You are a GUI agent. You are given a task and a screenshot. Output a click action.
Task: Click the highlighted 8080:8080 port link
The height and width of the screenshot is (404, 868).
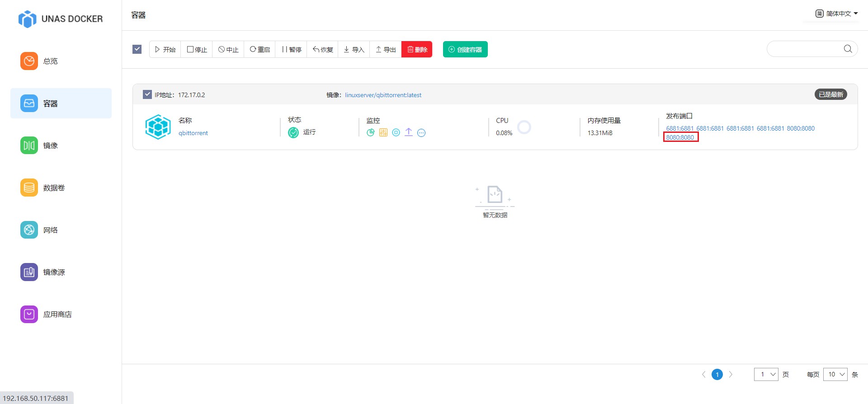(680, 137)
